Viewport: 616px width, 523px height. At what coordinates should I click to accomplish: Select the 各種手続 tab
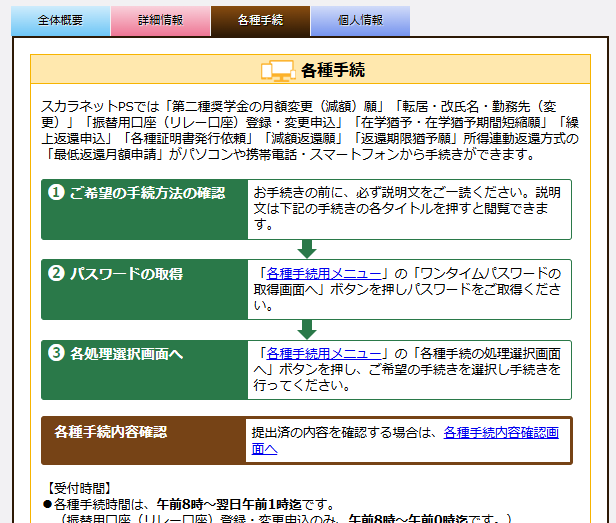(x=260, y=20)
